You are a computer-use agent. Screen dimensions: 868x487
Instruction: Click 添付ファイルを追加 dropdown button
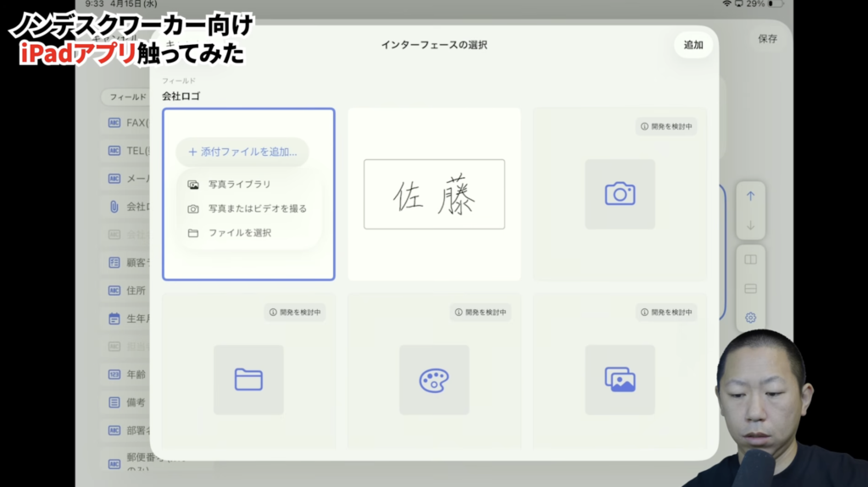(x=242, y=152)
